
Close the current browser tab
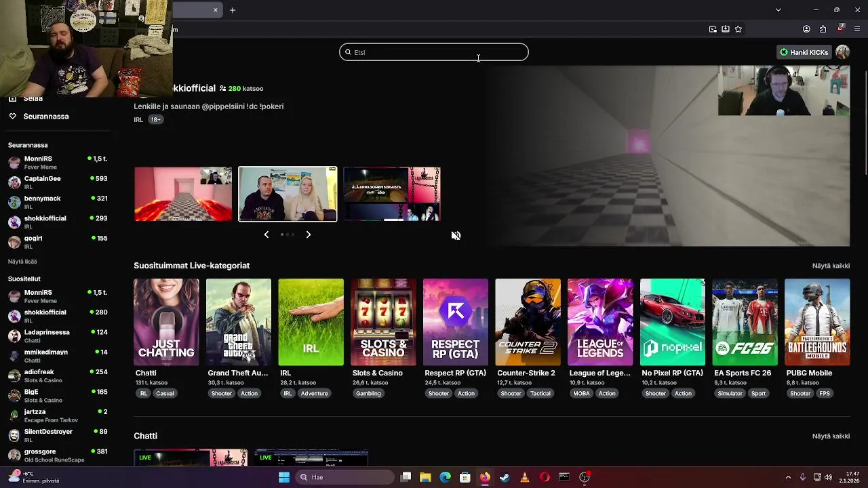pyautogui.click(x=216, y=10)
